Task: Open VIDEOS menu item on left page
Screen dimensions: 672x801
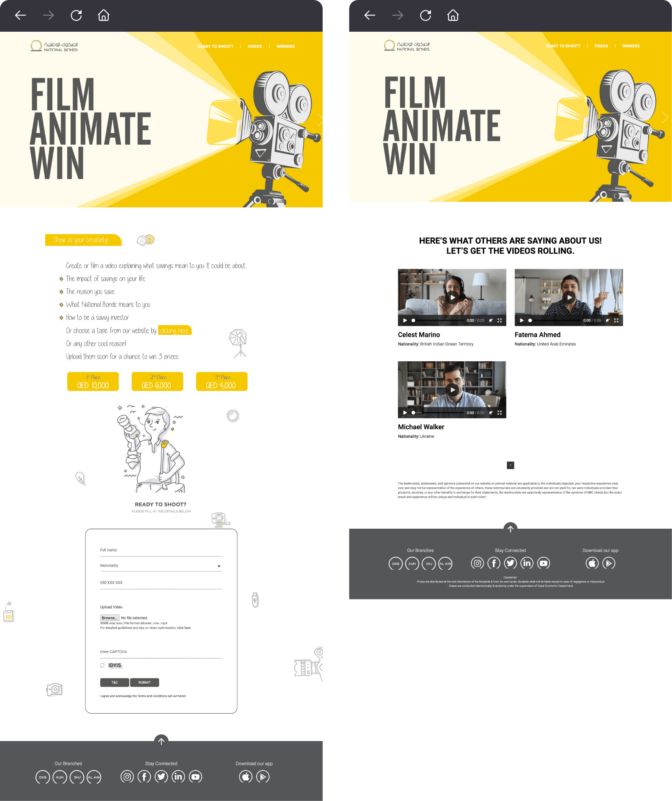Action: pyautogui.click(x=255, y=46)
